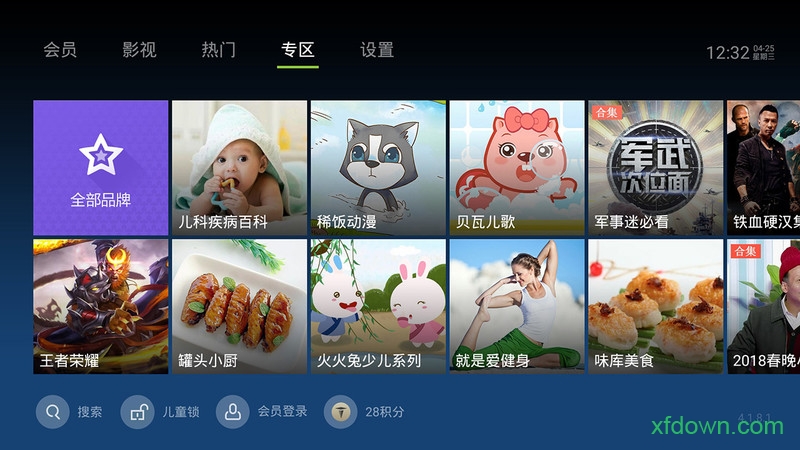Toggle the 儿童锁 child lock icon

point(137,412)
